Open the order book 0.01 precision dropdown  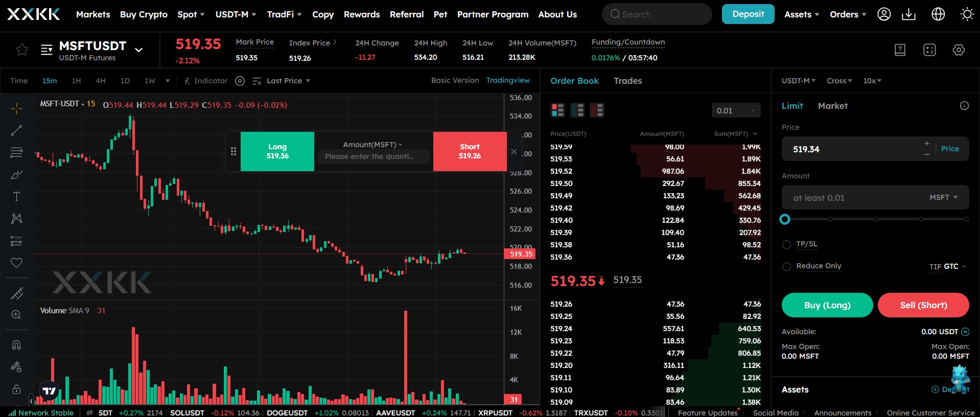pyautogui.click(x=736, y=110)
